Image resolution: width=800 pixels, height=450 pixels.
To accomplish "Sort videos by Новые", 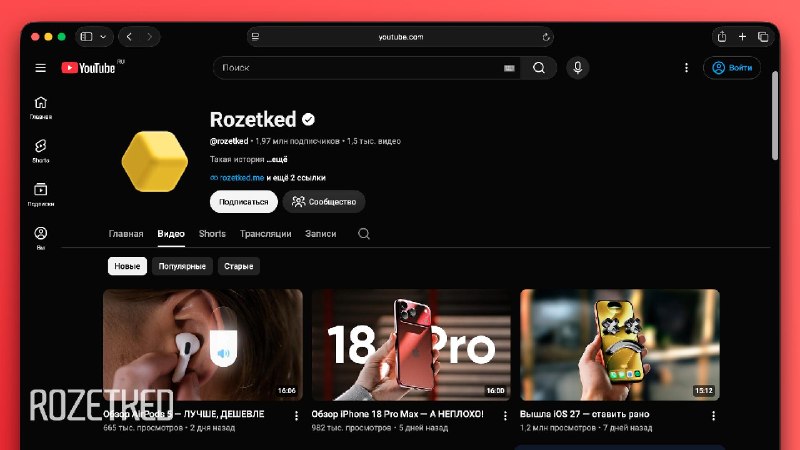I will tap(127, 266).
